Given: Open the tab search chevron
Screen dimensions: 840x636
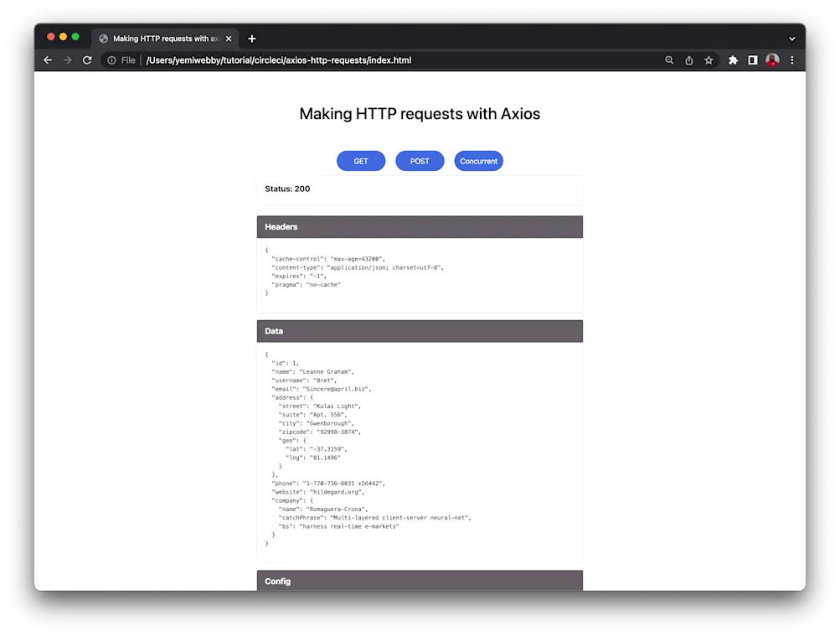Looking at the screenshot, I should pyautogui.click(x=791, y=38).
